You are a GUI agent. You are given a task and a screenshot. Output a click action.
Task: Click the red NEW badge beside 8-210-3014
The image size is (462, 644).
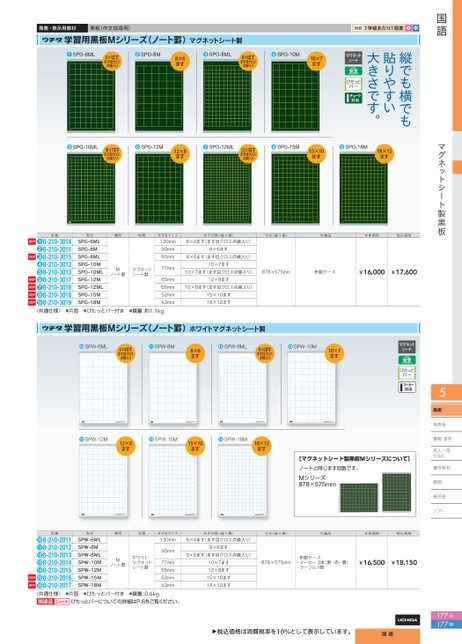pyautogui.click(x=32, y=242)
